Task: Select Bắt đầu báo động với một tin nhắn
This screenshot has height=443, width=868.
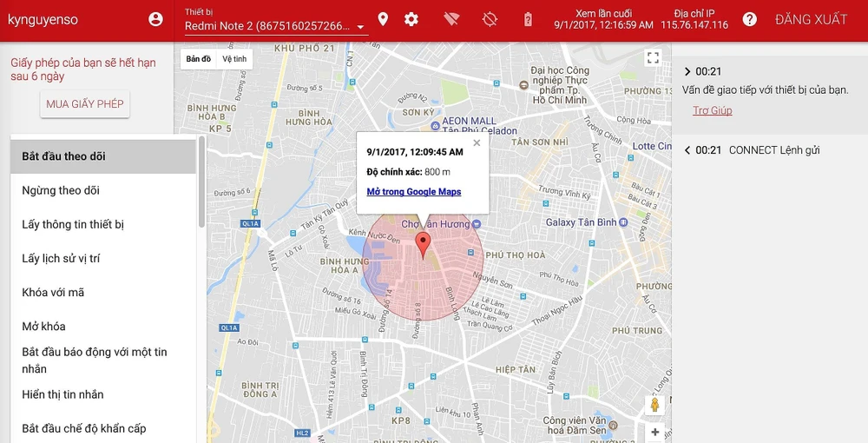Action: click(103, 360)
